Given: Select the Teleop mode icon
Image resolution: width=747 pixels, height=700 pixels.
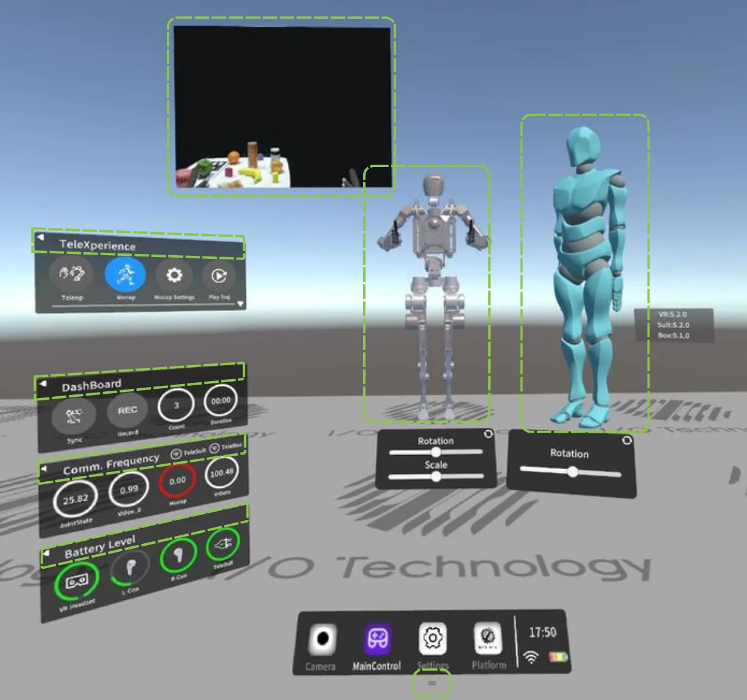Looking at the screenshot, I should click(72, 275).
